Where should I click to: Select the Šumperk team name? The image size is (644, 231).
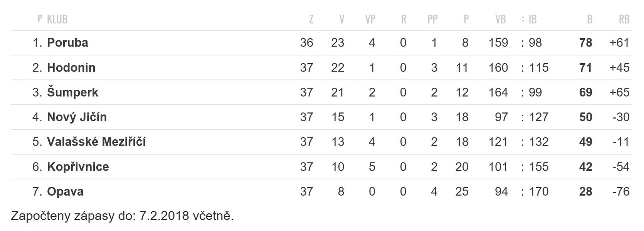(73, 92)
